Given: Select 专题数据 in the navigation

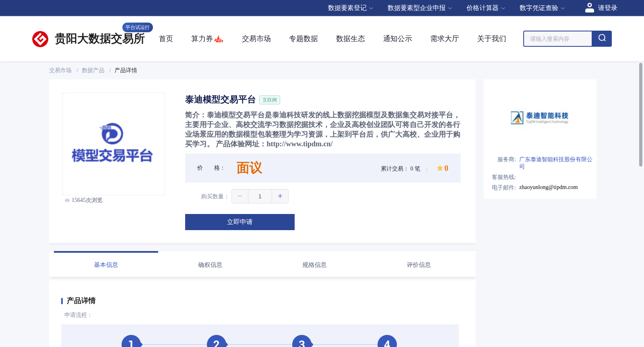Looking at the screenshot, I should tap(303, 39).
